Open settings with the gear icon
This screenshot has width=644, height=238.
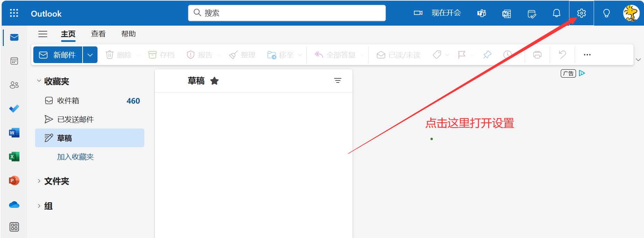point(582,13)
